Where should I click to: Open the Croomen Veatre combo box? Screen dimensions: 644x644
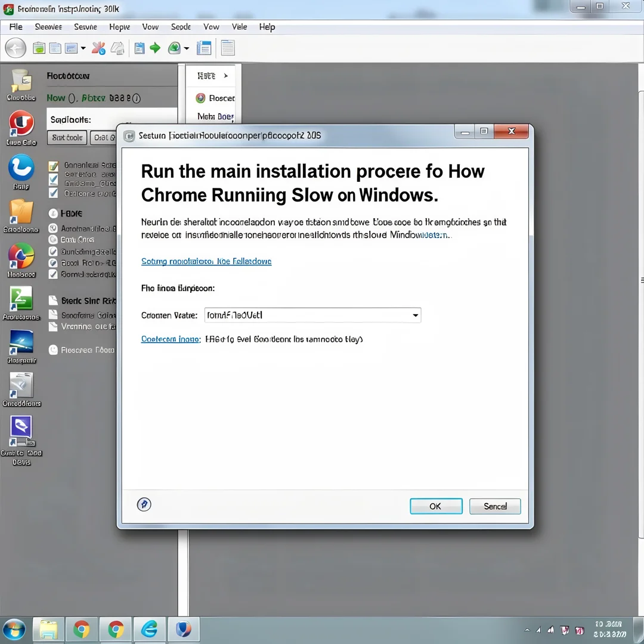pos(312,315)
